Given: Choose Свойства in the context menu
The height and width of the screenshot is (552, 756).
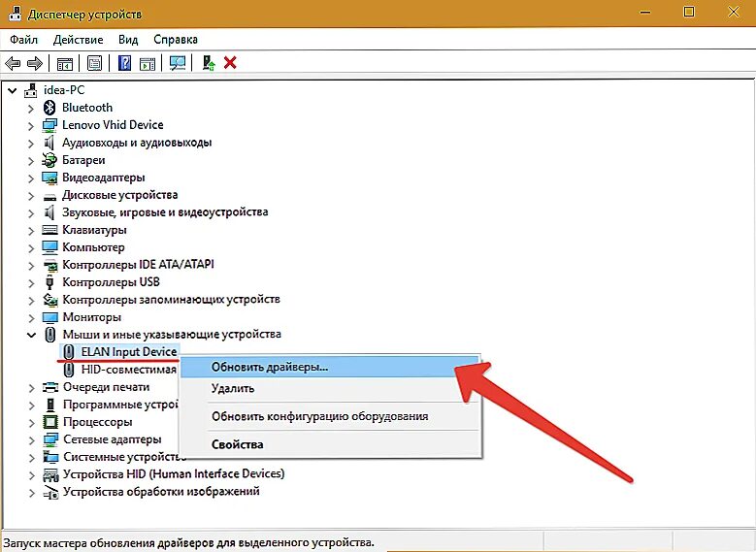Looking at the screenshot, I should point(330,444).
